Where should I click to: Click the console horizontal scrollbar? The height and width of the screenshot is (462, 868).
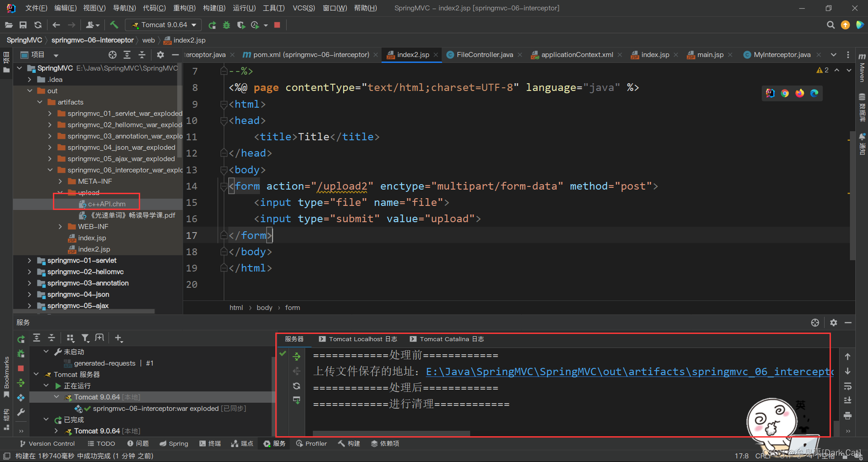click(x=392, y=433)
